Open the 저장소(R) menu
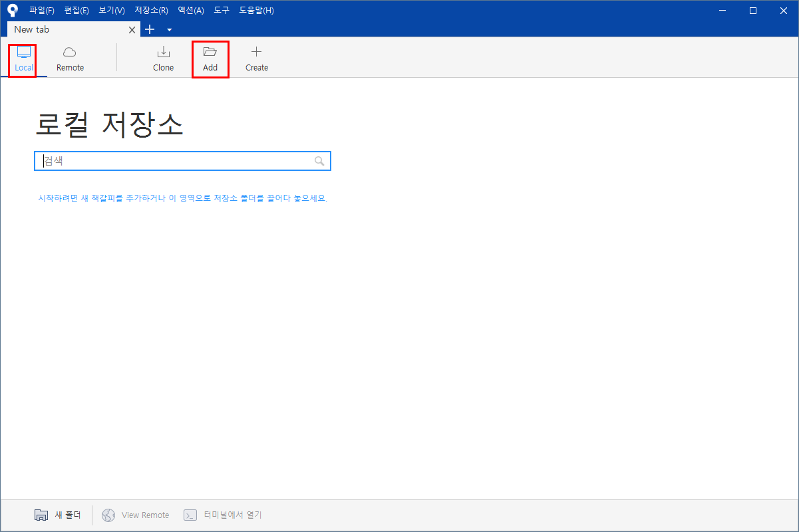The image size is (799, 532). pyautogui.click(x=151, y=11)
